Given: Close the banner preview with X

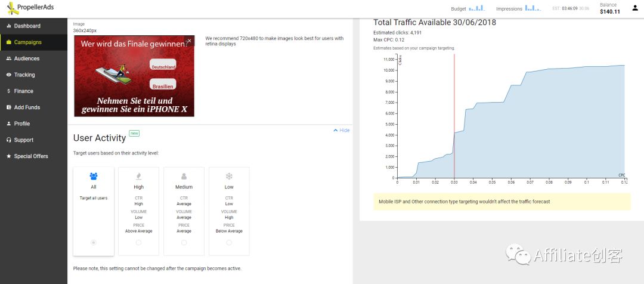Looking at the screenshot, I should click(x=189, y=41).
